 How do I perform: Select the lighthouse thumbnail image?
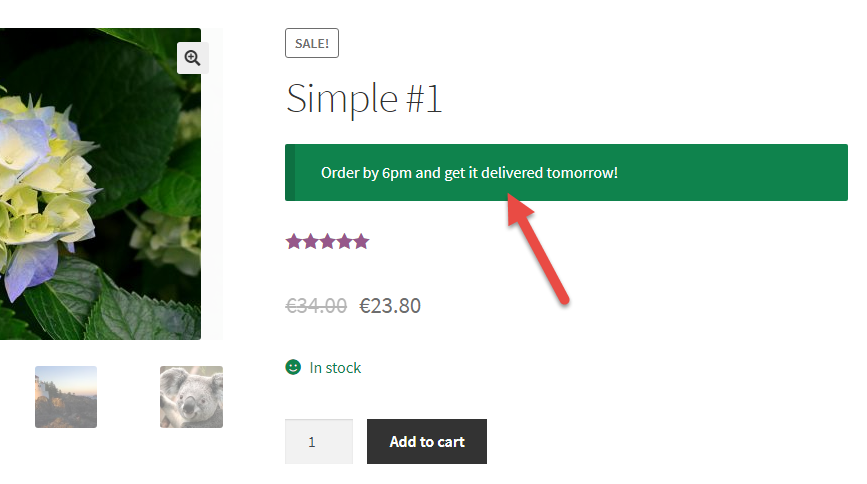tap(66, 397)
